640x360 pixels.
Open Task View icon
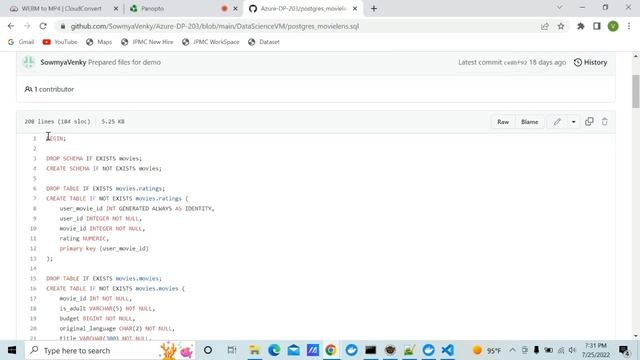pos(232,350)
